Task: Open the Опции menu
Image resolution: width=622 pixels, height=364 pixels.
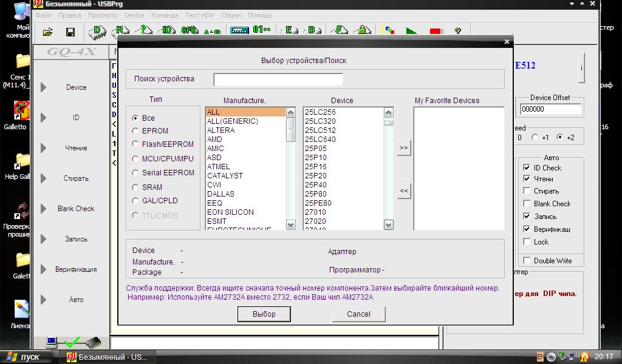Action: point(231,15)
